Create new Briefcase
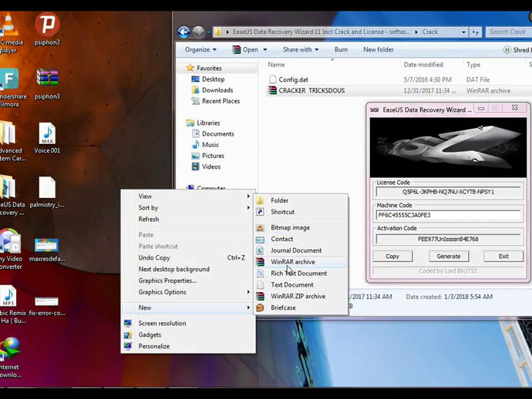This screenshot has height=399, width=532. click(x=301, y=308)
